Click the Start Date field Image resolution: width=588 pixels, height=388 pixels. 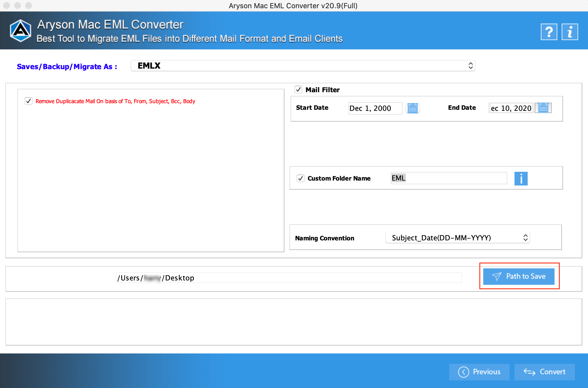click(x=375, y=108)
